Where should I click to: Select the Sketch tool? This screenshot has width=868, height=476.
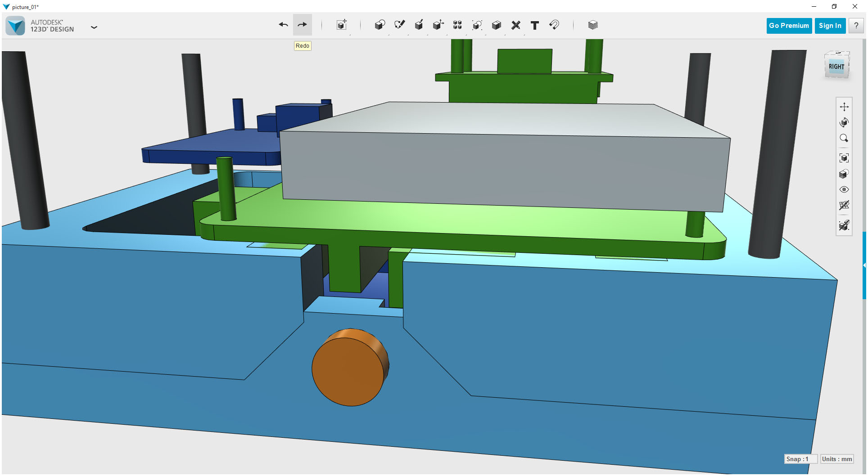399,25
